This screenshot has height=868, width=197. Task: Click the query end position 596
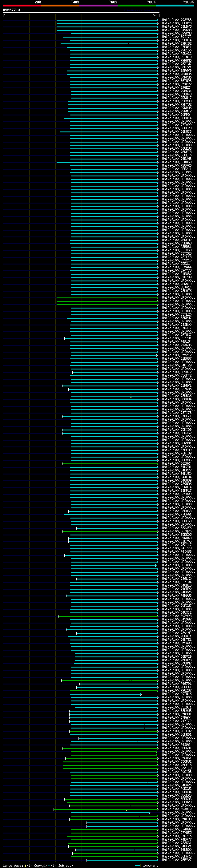[x=155, y=15]
